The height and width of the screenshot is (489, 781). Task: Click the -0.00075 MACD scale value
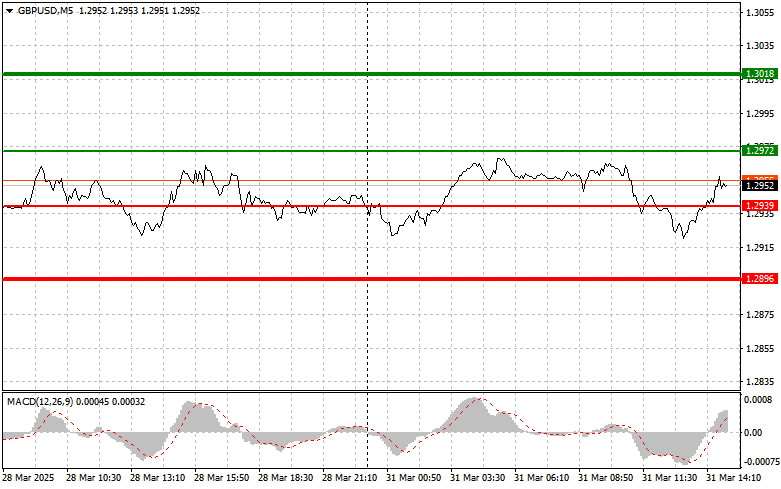tap(761, 462)
